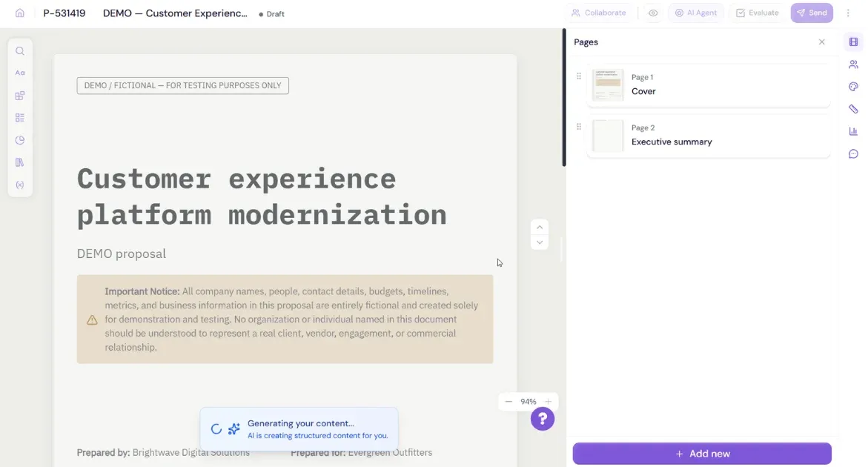Zoom out with the minus button
Image resolution: width=868 pixels, height=467 pixels.
508,402
